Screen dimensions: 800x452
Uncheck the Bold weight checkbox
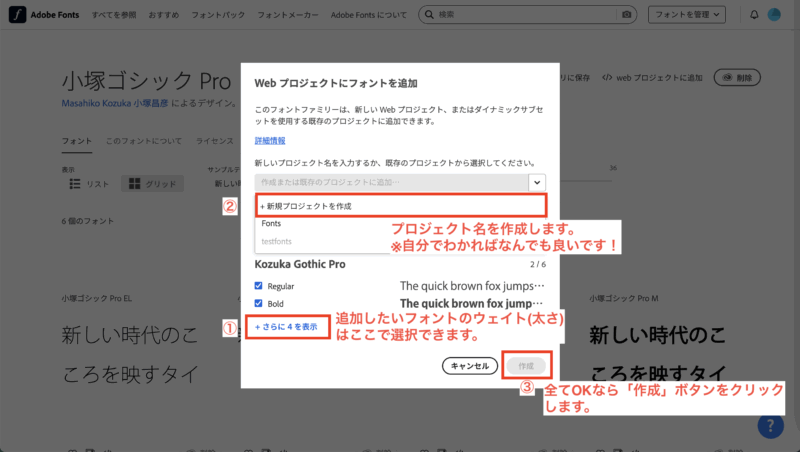pos(259,303)
